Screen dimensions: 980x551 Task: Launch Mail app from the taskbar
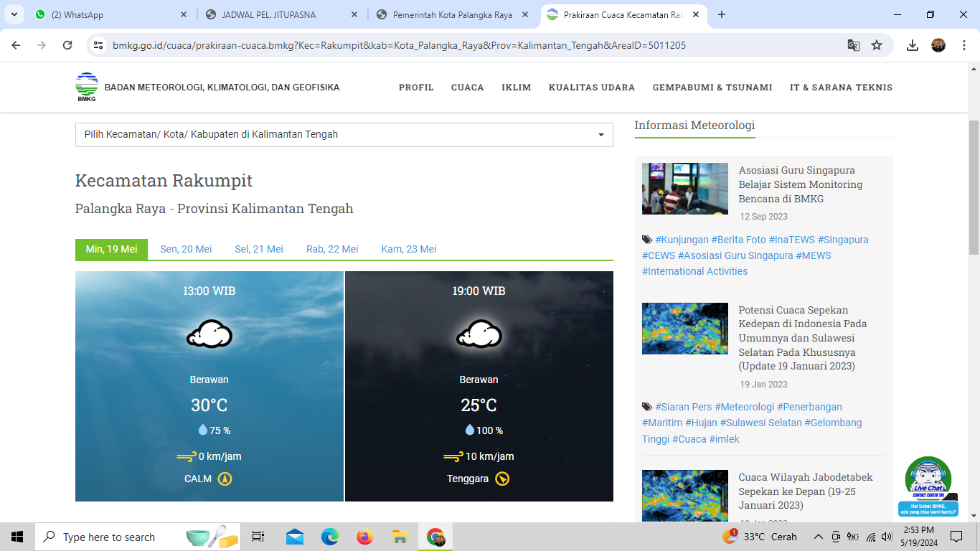click(295, 537)
